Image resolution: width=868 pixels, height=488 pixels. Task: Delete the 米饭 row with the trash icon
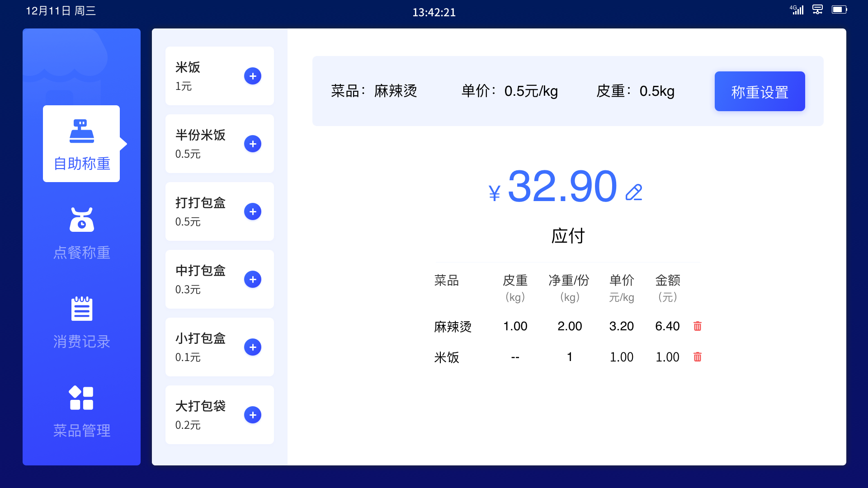[698, 357]
